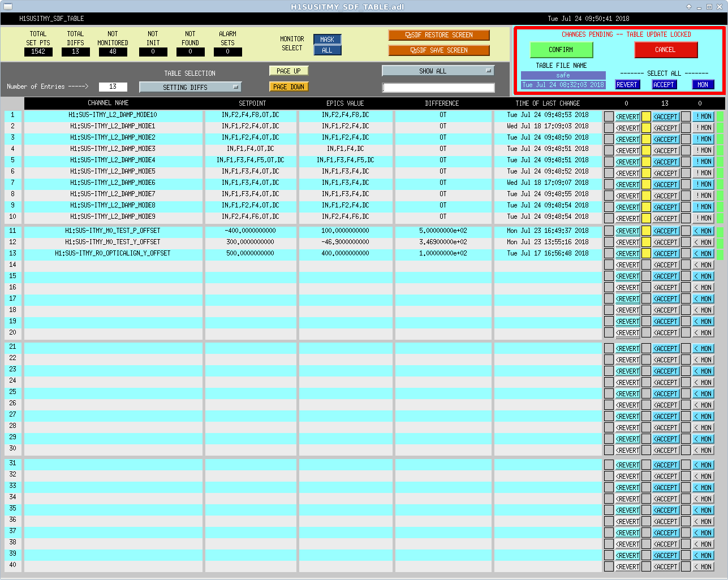The image size is (728, 580).
Task: Click green status swatch for row 1
Action: click(720, 116)
